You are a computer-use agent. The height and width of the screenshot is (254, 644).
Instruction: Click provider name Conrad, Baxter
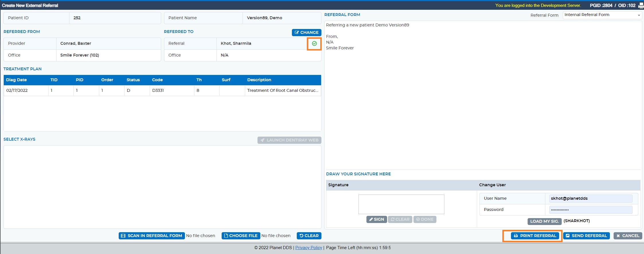tap(76, 43)
